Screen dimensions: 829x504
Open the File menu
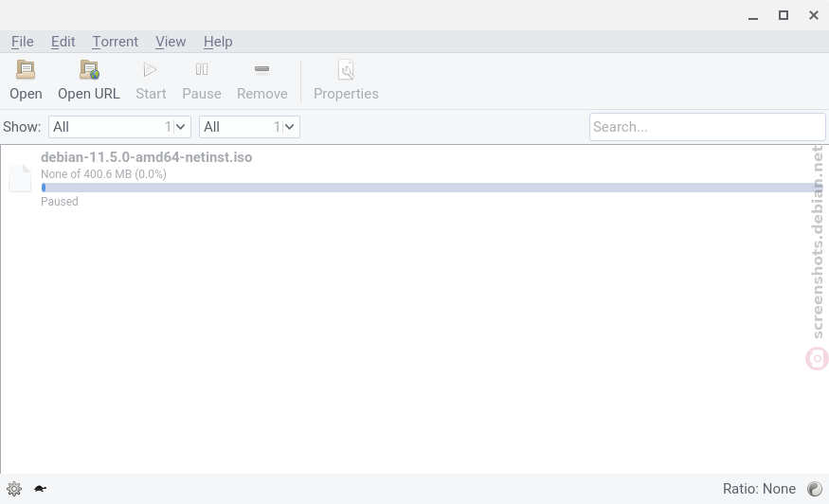point(22,42)
